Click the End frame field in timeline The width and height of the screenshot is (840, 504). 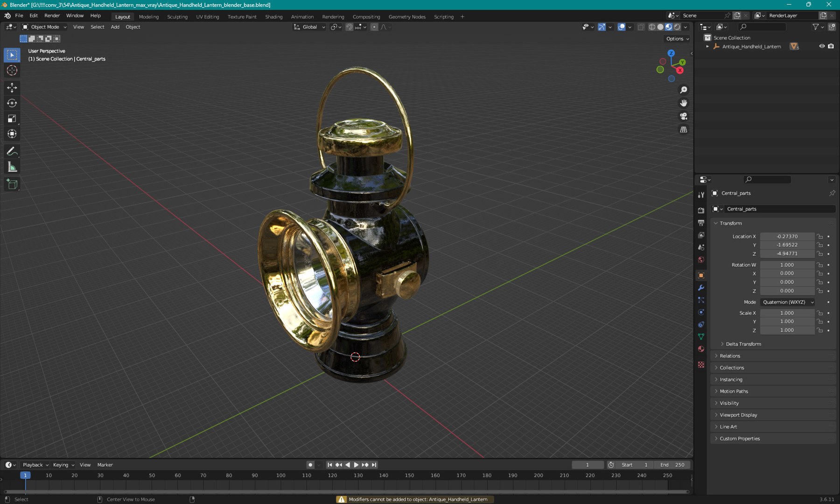point(672,465)
